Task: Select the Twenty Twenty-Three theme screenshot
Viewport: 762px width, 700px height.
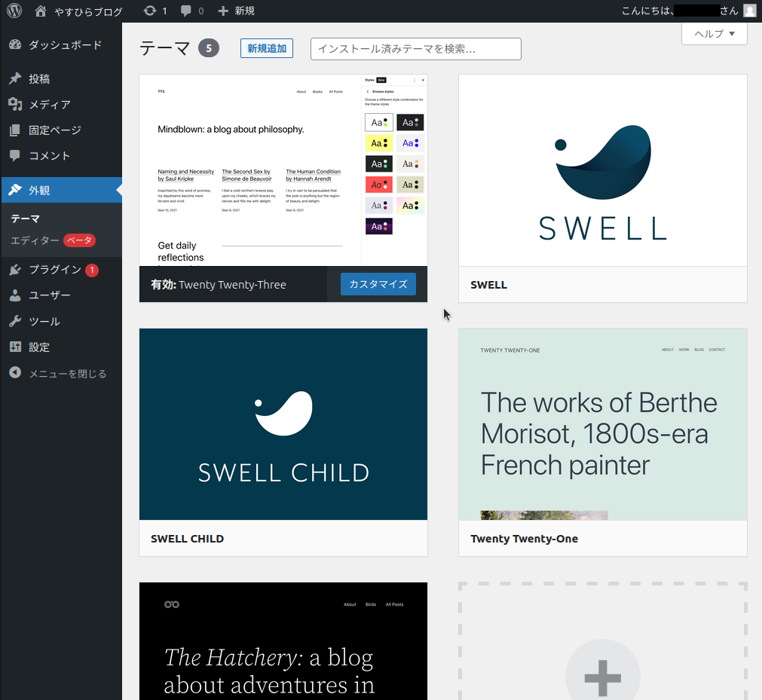Action: pyautogui.click(x=283, y=170)
